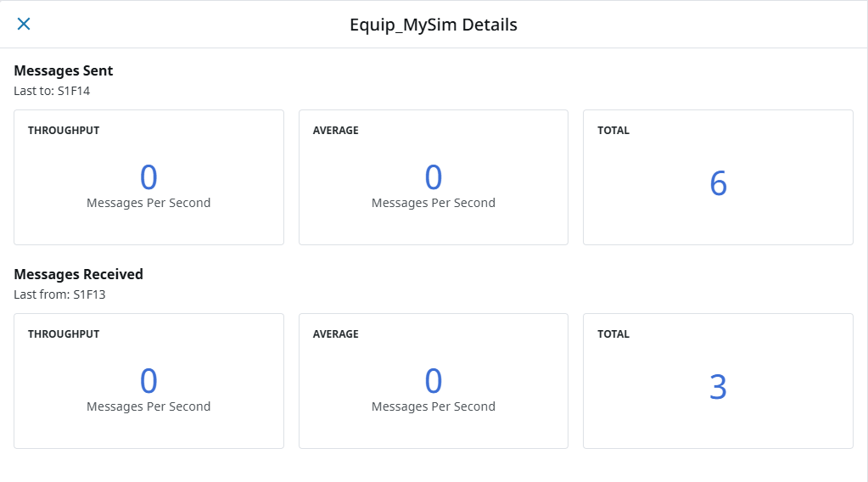Viewport: 868px width, 482px height.
Task: Select TOTAL label under Messages Sent
Action: (x=613, y=131)
